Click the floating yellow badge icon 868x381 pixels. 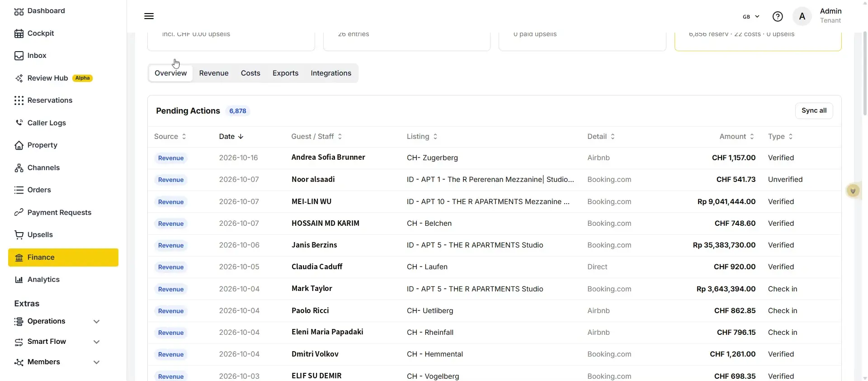click(x=853, y=191)
